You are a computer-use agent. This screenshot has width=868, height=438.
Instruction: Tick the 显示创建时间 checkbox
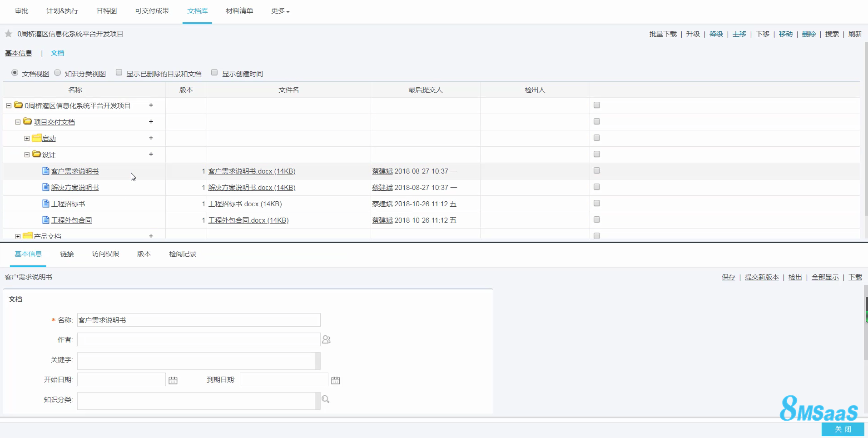point(214,72)
